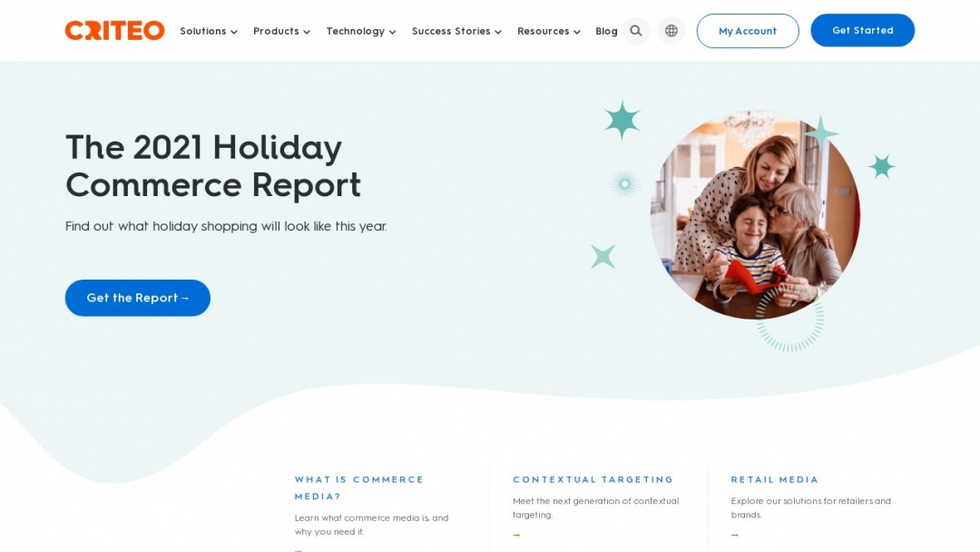Click the arrow under What Is Commerce Media card
The width and height of the screenshot is (980, 552).
coord(298,548)
